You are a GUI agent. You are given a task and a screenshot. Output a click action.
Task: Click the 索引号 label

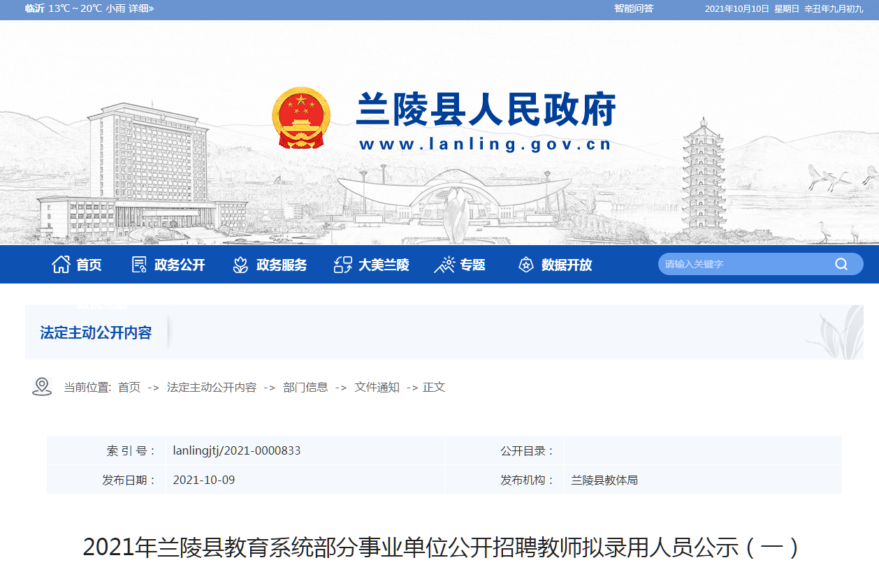(x=131, y=451)
